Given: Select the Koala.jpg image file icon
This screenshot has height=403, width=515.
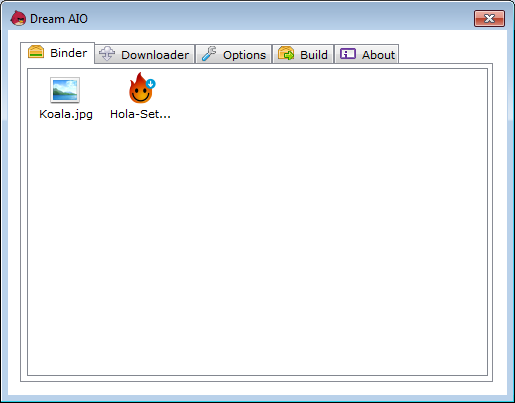Looking at the screenshot, I should tap(65, 90).
